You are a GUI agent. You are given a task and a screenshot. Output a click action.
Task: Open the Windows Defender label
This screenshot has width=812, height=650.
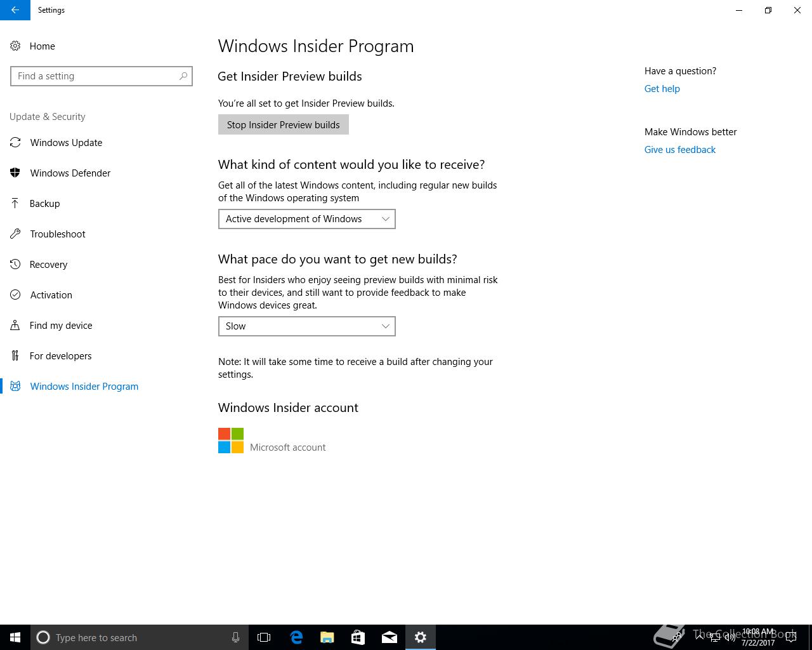point(70,173)
